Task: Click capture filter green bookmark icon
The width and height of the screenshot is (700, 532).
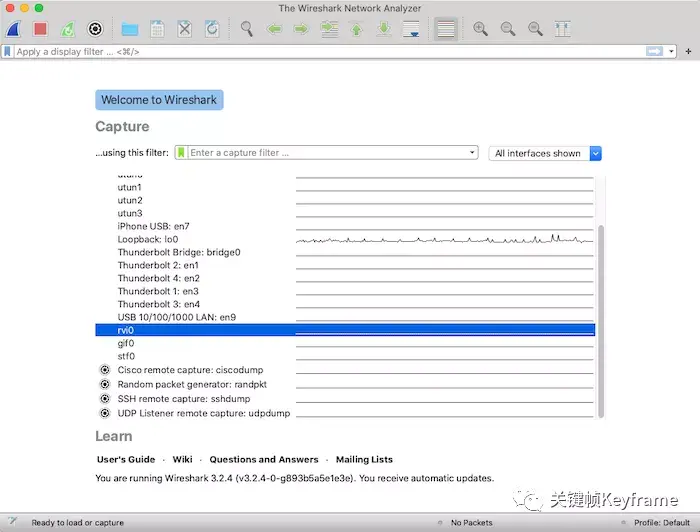Action: [181, 153]
